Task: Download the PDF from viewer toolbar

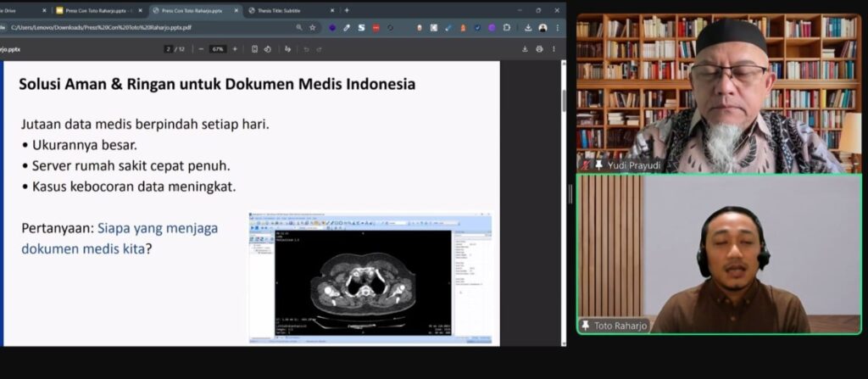Action: (x=525, y=49)
